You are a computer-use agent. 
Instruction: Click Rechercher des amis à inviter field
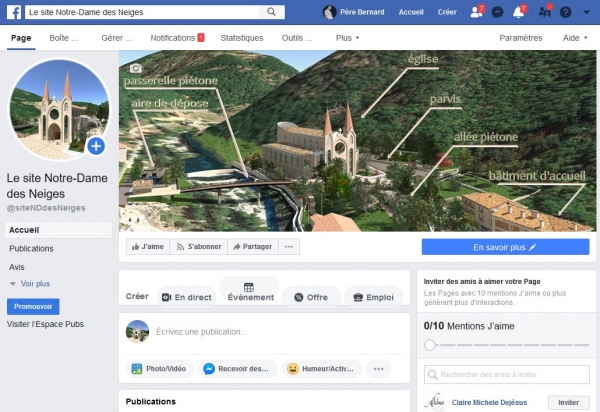coord(507,374)
